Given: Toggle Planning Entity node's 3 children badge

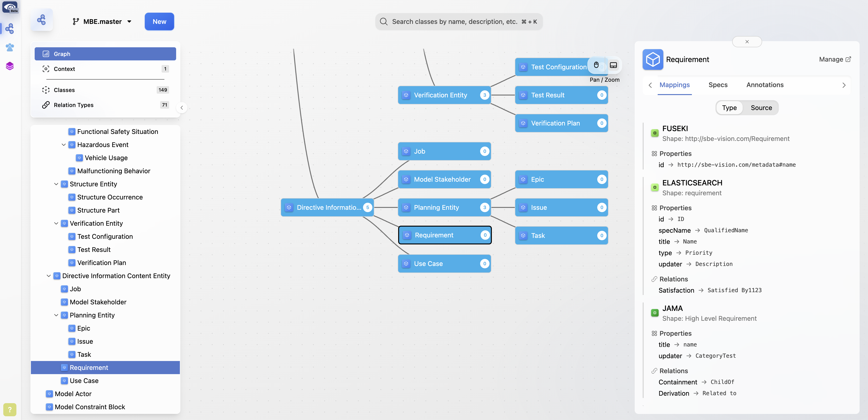Looking at the screenshot, I should point(485,207).
